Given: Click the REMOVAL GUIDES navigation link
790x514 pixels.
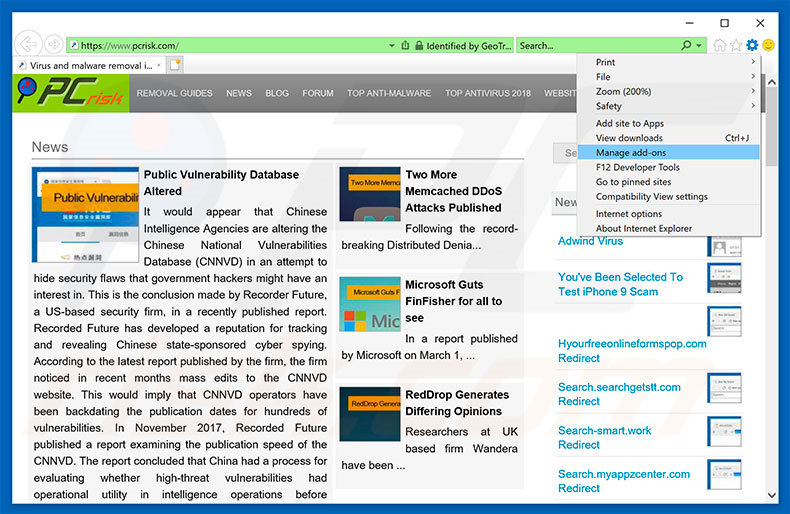Looking at the screenshot, I should pyautogui.click(x=174, y=93).
